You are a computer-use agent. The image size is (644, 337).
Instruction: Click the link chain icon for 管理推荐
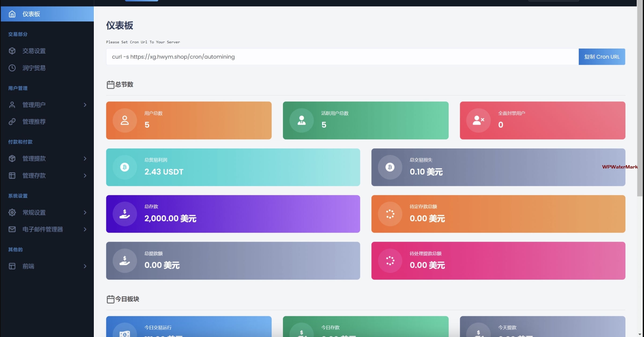pos(12,122)
